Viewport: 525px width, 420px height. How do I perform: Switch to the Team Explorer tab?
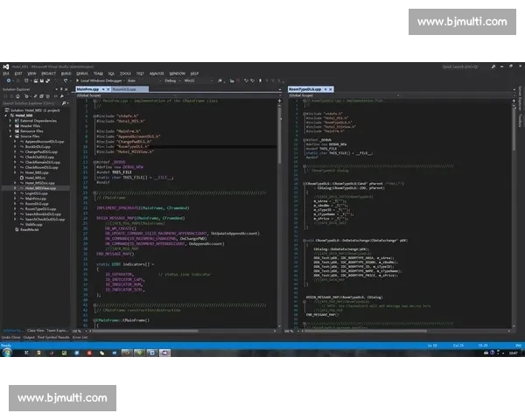click(x=57, y=331)
